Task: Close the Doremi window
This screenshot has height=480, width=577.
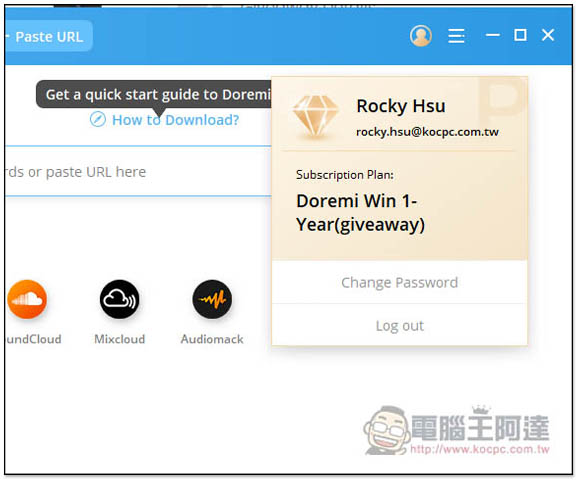Action: pyautogui.click(x=548, y=35)
